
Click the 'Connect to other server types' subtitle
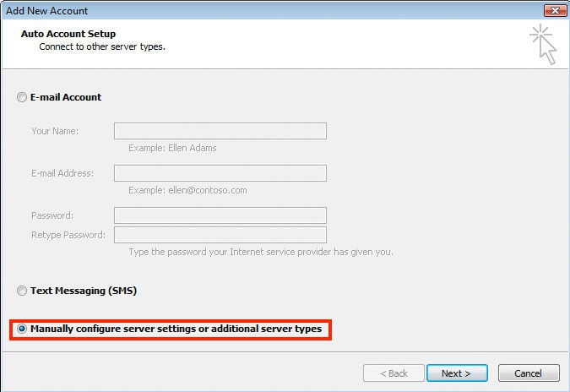102,46
